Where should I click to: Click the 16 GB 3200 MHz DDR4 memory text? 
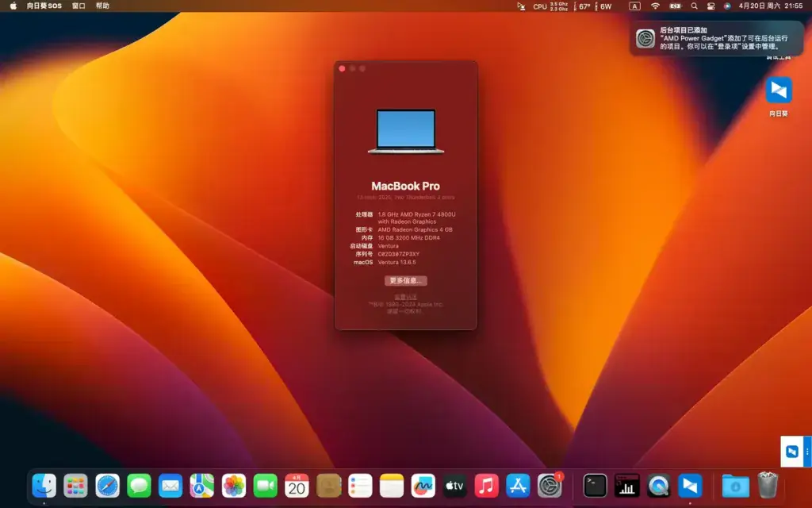point(408,238)
